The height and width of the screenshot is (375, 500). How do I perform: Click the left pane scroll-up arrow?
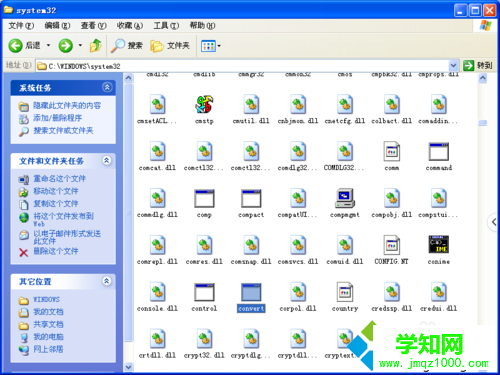[x=128, y=78]
